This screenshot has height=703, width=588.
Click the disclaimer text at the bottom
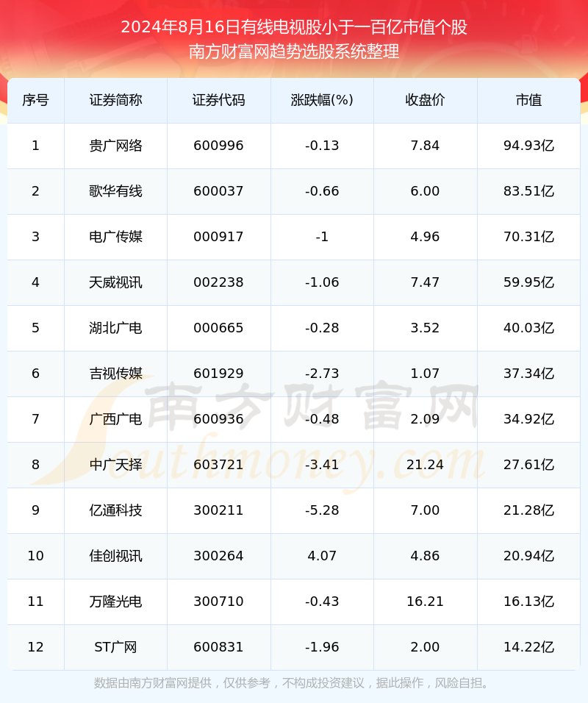click(x=292, y=683)
